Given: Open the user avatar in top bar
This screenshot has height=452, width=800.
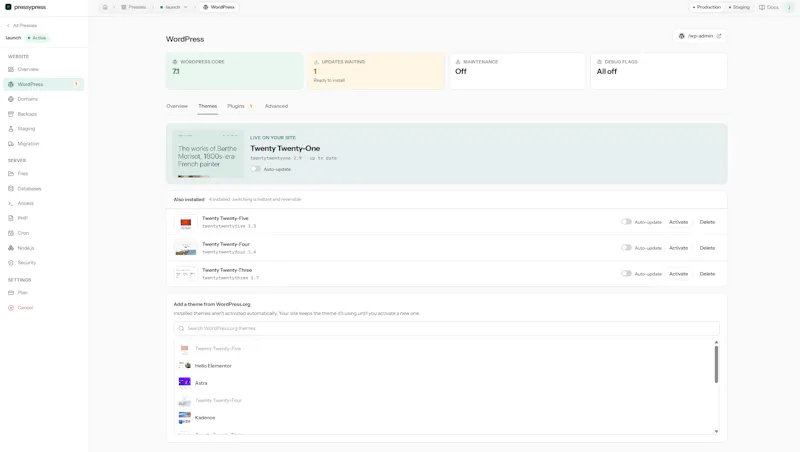Looking at the screenshot, I should pos(789,7).
